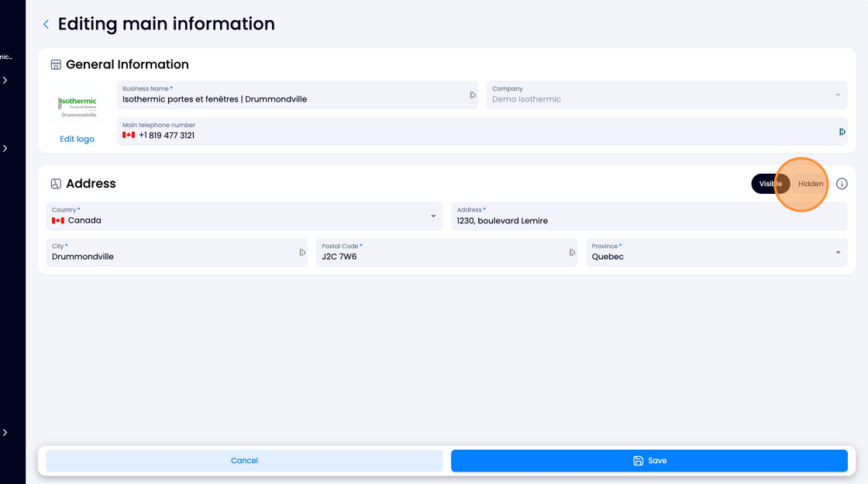The image size is (868, 484).
Task: Click the Isothermic logo thumbnail
Action: [77, 107]
